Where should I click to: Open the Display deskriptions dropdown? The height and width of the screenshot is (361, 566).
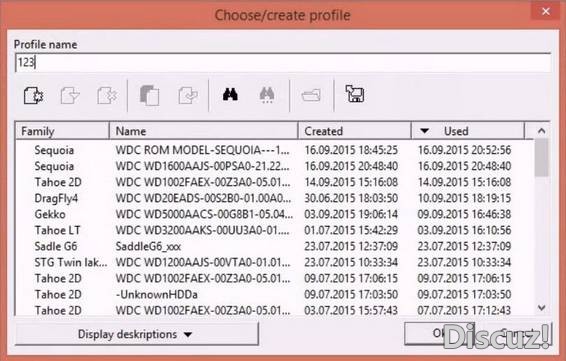tap(136, 334)
